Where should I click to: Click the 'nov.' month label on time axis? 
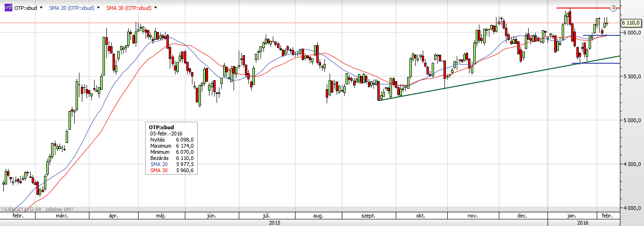click(x=472, y=216)
